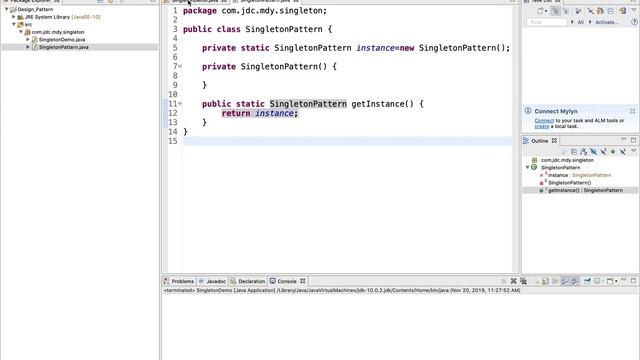Screen dimensions: 640x360
Task: Click the Task List collapse all icon
Action: [x=611, y=11]
